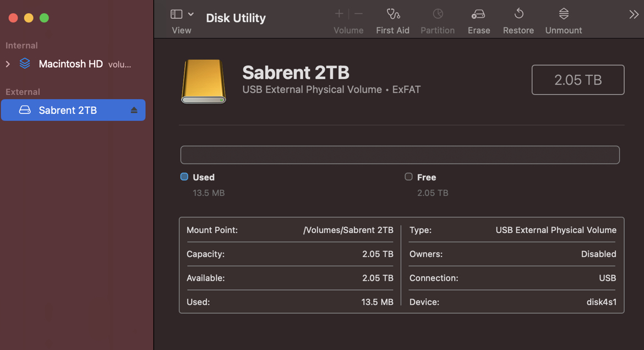Click the 'External' sidebar section header
The height and width of the screenshot is (350, 644).
(23, 92)
